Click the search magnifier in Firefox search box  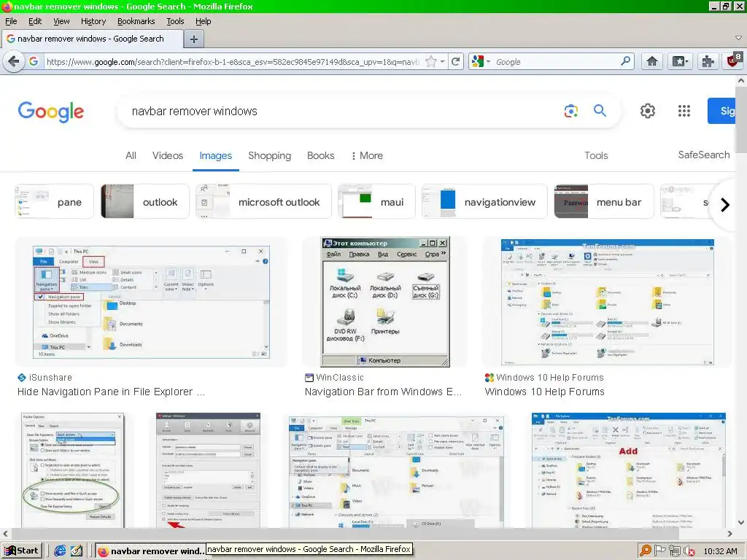pos(625,61)
